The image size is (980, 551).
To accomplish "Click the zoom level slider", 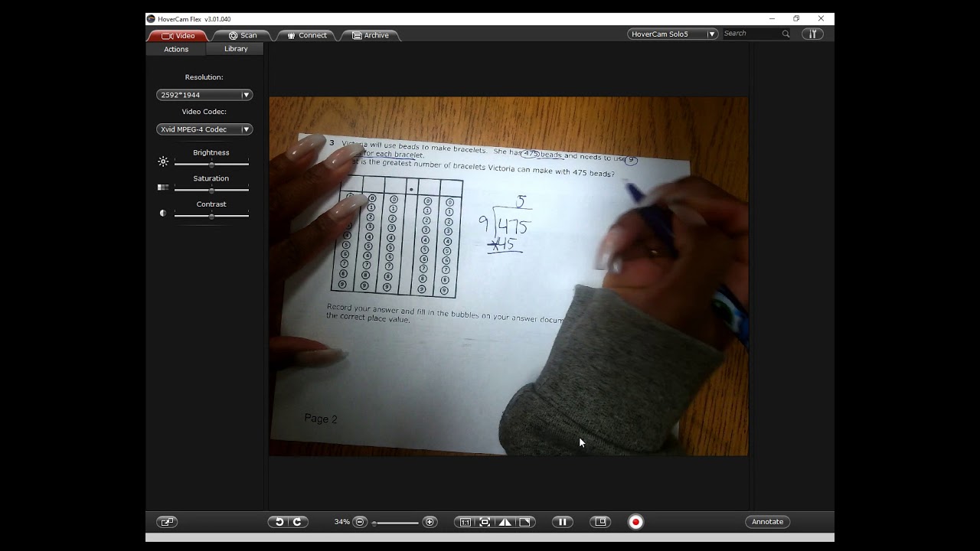I will [x=395, y=523].
